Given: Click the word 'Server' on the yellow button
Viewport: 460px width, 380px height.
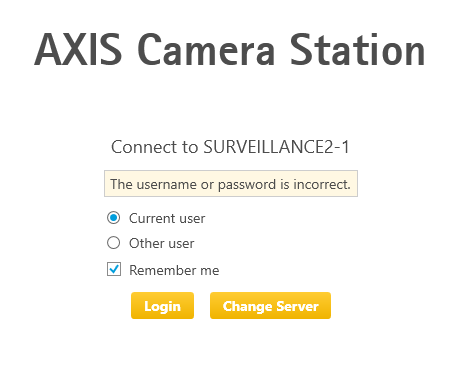Looking at the screenshot, I should tap(297, 306).
